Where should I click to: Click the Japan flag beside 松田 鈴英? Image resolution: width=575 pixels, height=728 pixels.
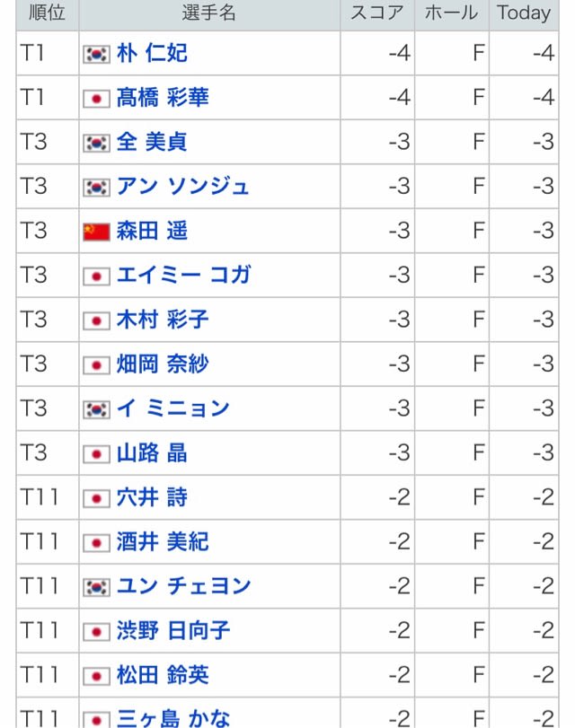[97, 676]
